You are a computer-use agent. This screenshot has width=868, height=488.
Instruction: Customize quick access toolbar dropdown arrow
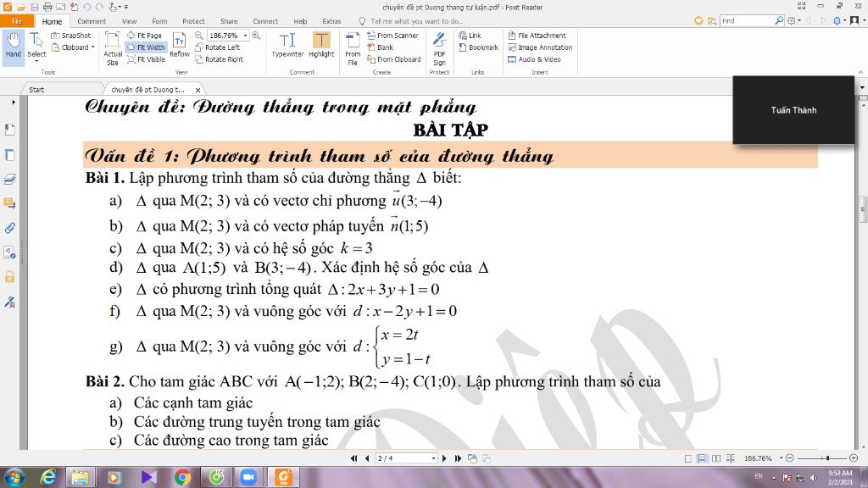coord(126,7)
